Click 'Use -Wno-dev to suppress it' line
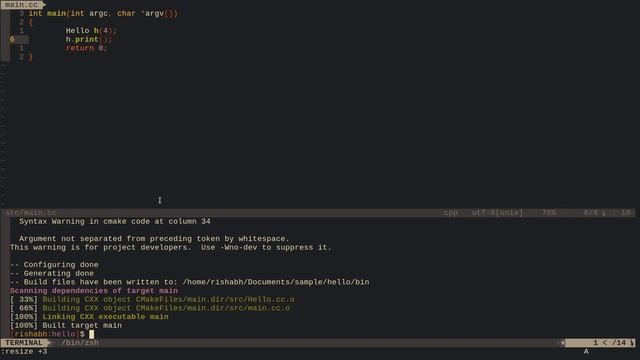 pyautogui.click(x=171, y=247)
